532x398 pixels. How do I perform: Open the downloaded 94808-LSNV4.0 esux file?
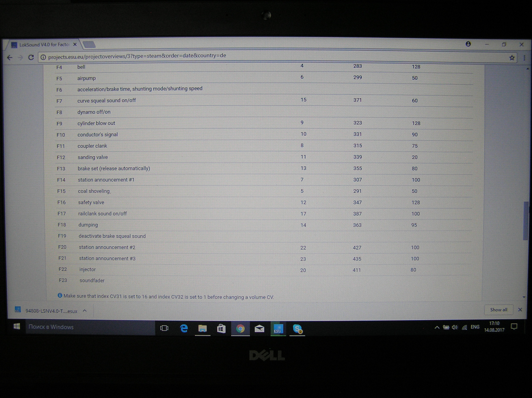point(51,311)
